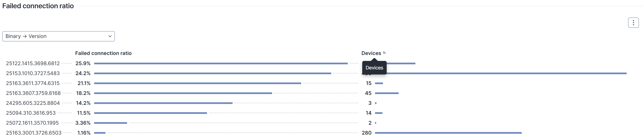Click the 280 devices bar
The width and height of the screenshot is (644, 136).
(448, 133)
